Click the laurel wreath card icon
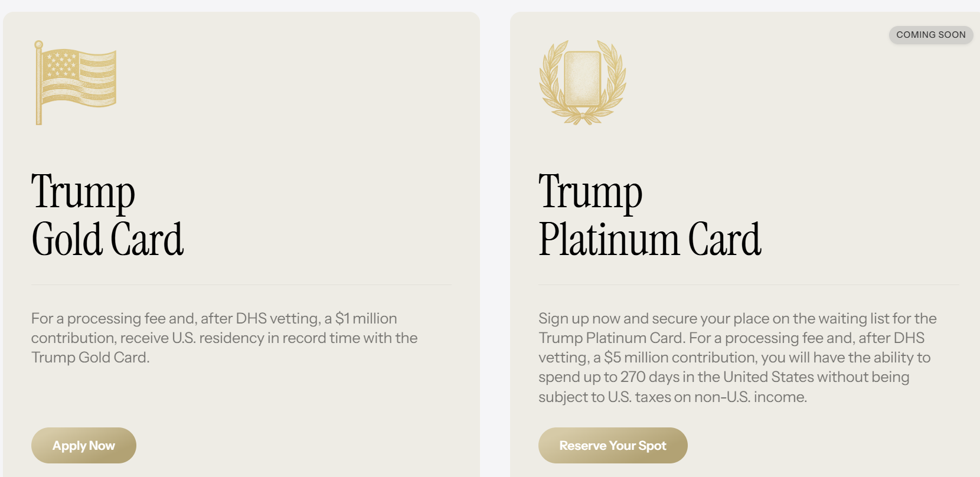The height and width of the screenshot is (477, 980). [x=583, y=81]
